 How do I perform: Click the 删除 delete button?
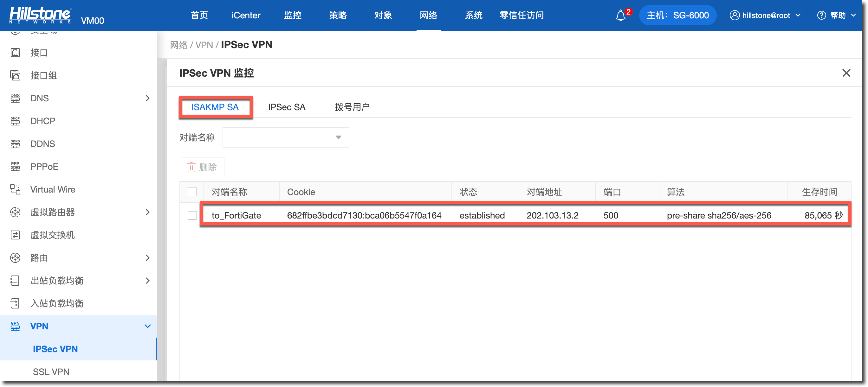(203, 167)
